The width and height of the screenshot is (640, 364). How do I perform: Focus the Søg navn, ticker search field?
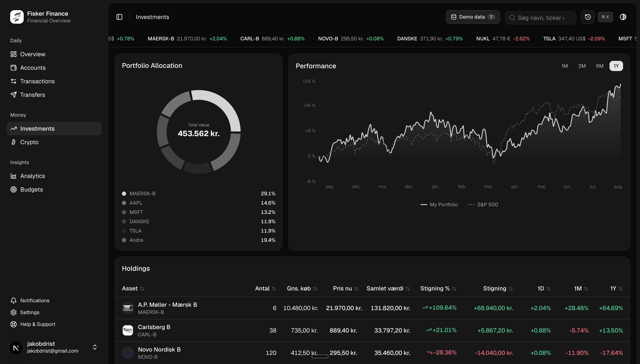tap(540, 18)
